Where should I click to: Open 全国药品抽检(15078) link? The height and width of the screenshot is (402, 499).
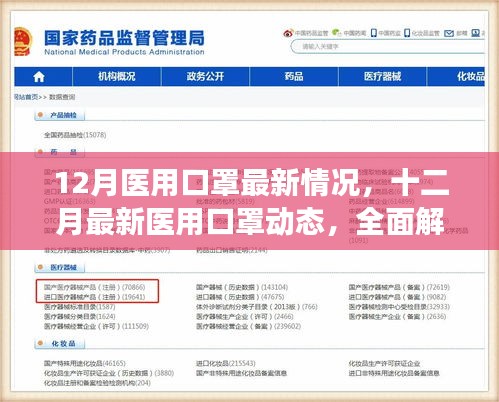(75, 135)
